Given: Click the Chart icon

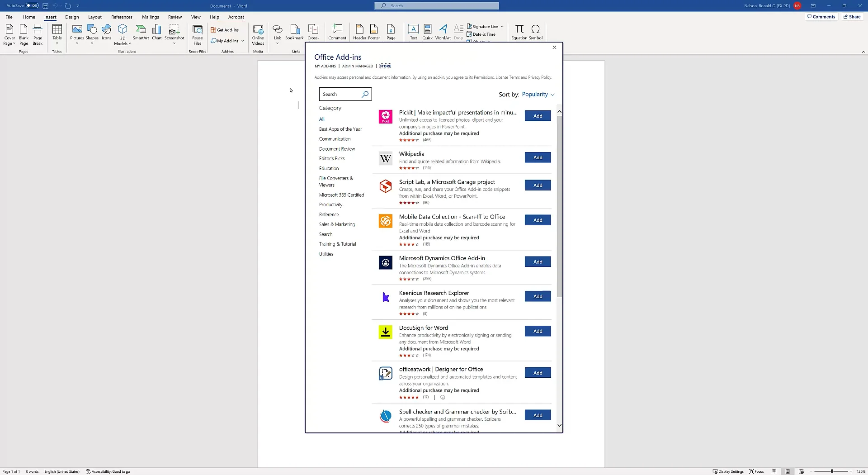Looking at the screenshot, I should [x=157, y=33].
